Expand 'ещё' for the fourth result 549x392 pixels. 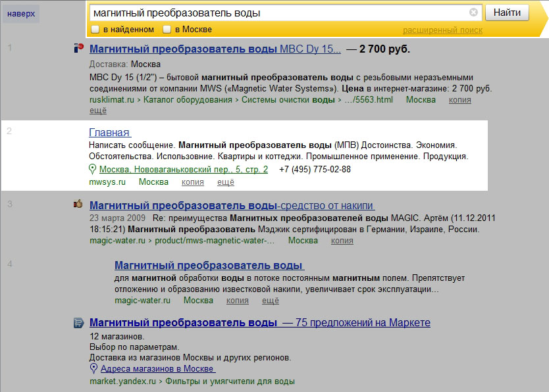coord(271,301)
